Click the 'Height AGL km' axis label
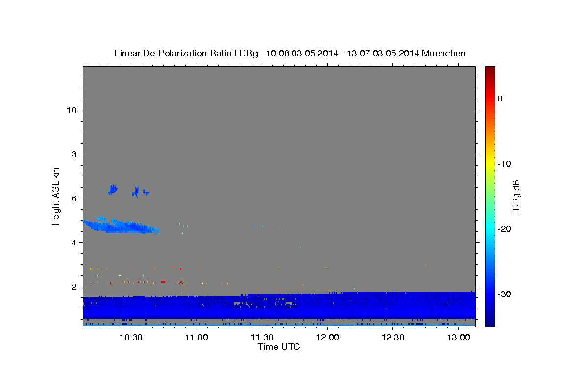Image resolution: width=588 pixels, height=392 pixels. [x=56, y=196]
